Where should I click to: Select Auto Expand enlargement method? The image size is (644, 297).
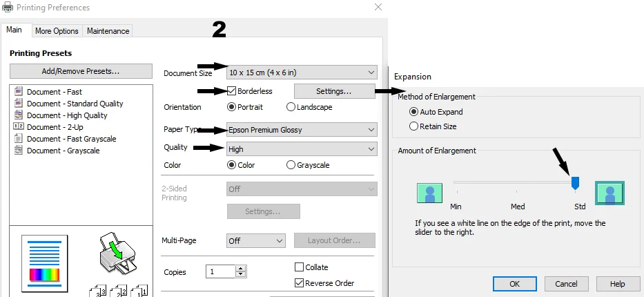(x=414, y=112)
